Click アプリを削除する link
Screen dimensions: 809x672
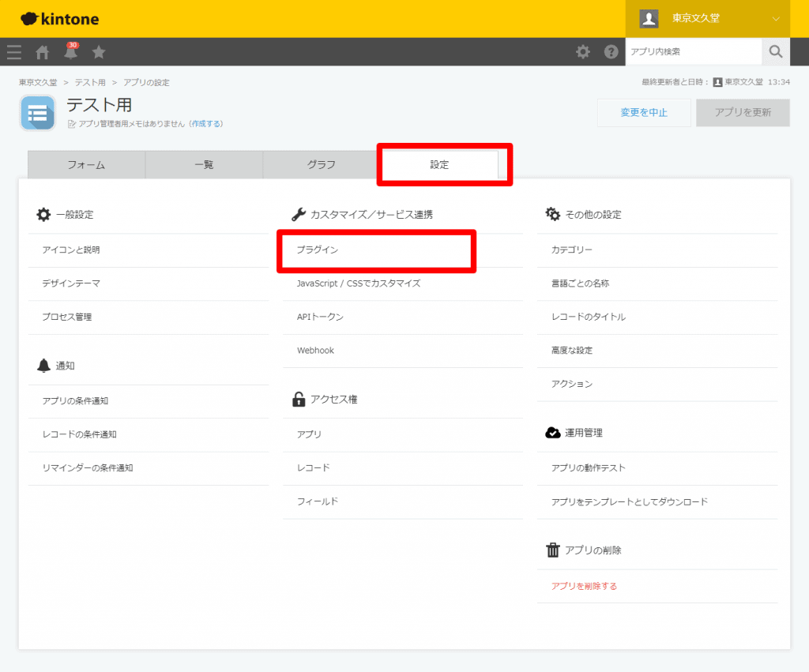(584, 587)
